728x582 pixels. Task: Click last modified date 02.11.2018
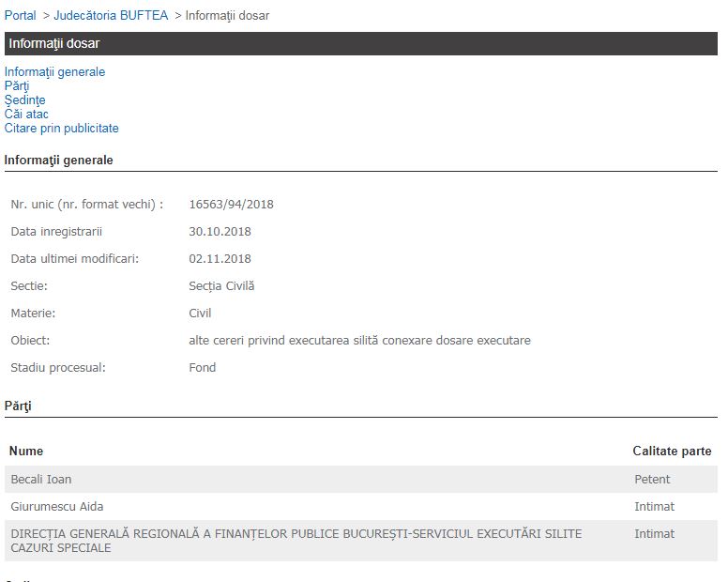220,259
